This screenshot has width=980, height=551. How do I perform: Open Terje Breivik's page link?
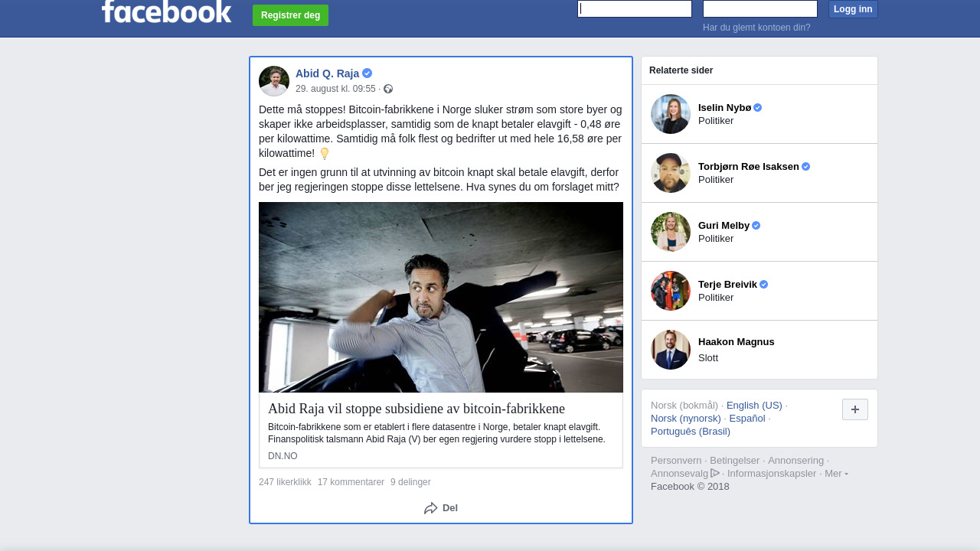pos(727,285)
